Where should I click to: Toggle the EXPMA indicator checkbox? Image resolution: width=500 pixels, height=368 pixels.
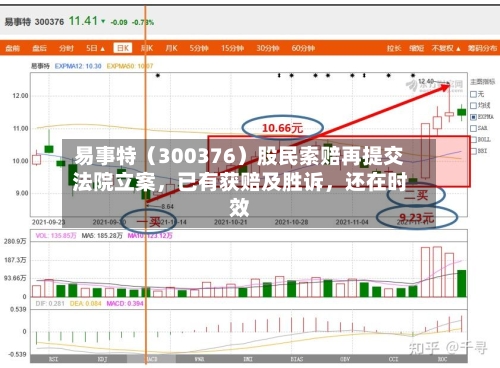pos(473,117)
